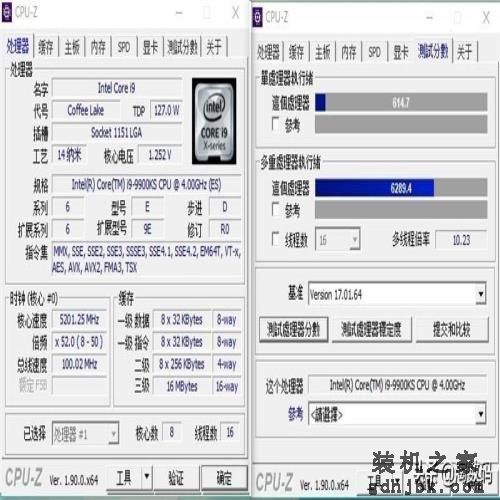Click the instruction set list text field

(x=147, y=259)
